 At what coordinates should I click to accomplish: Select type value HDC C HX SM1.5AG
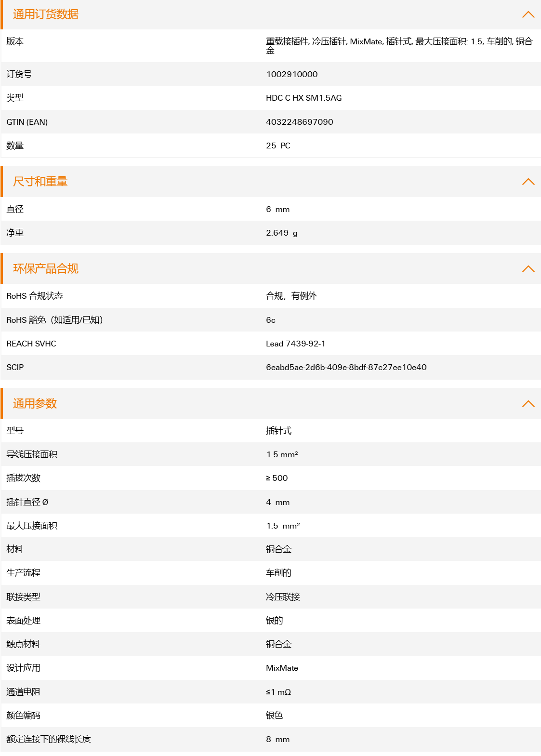(304, 98)
